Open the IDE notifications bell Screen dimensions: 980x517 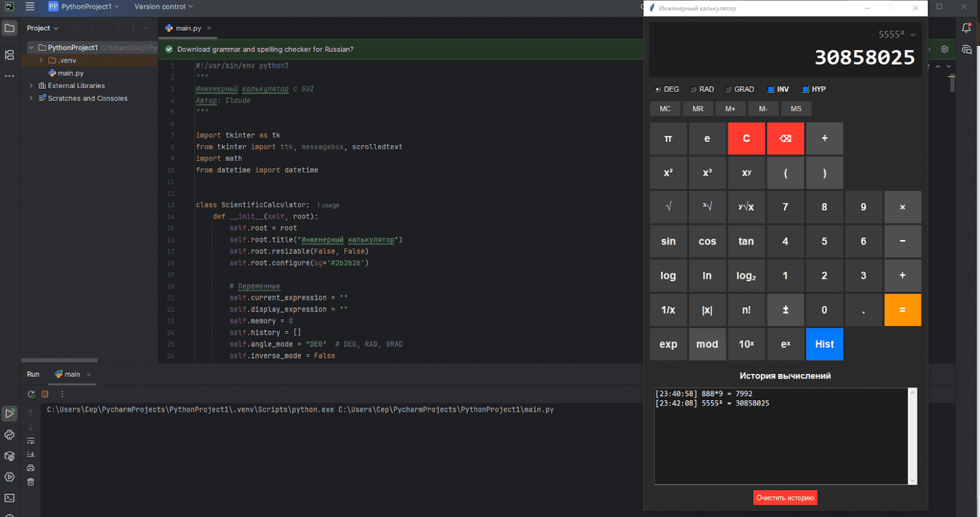click(x=966, y=28)
